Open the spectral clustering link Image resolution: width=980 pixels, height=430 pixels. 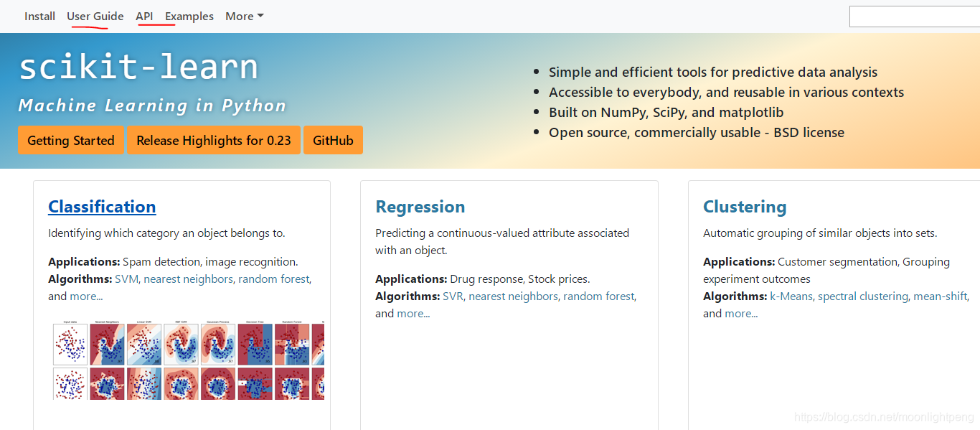pos(863,296)
